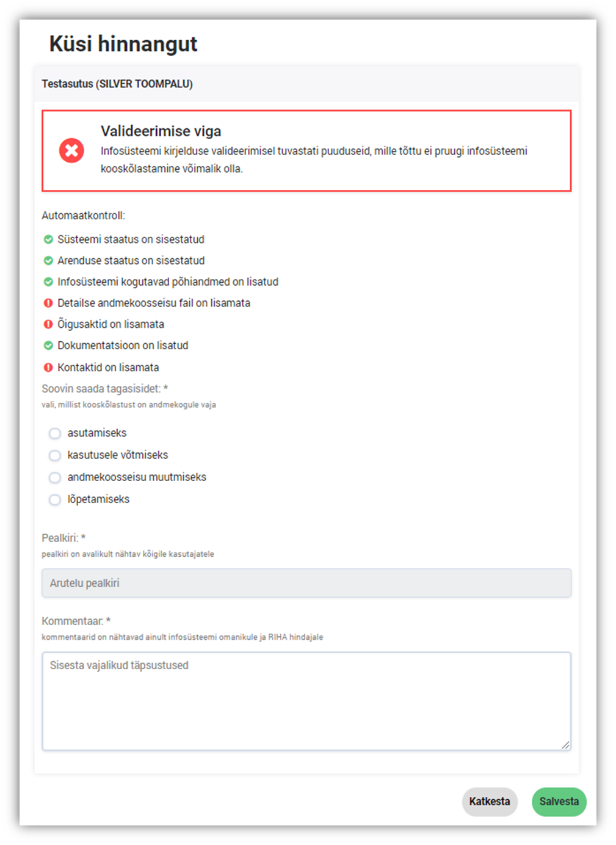Viewport: 616px width, 845px height.
Task: Select the lõpetamiseks radio option
Action: pyautogui.click(x=55, y=499)
